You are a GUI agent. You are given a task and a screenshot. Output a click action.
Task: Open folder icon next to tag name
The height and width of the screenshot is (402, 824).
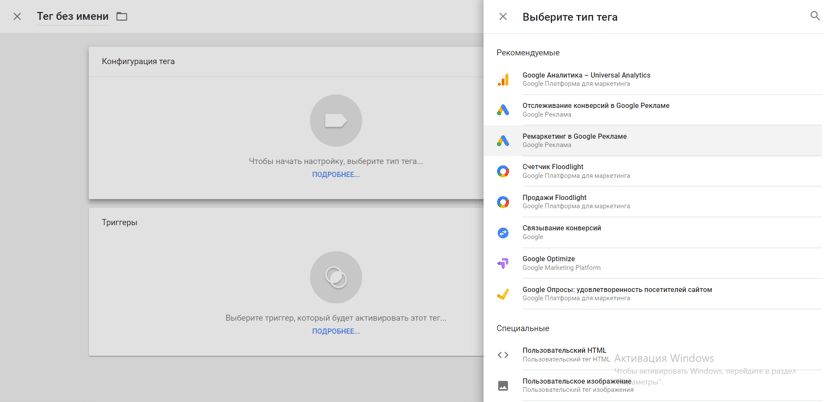[122, 17]
